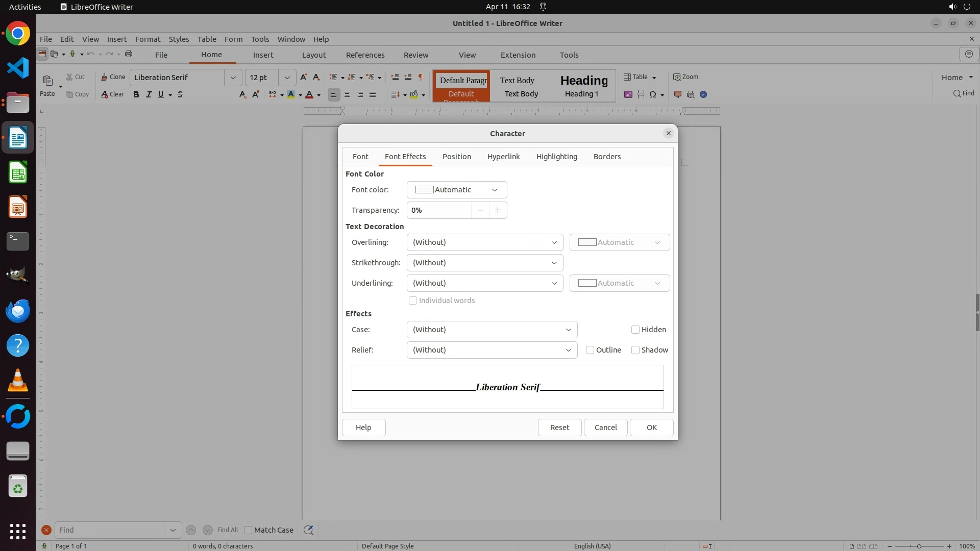Viewport: 980px width, 551px height.
Task: Click the Bold formatting icon
Action: point(136,94)
